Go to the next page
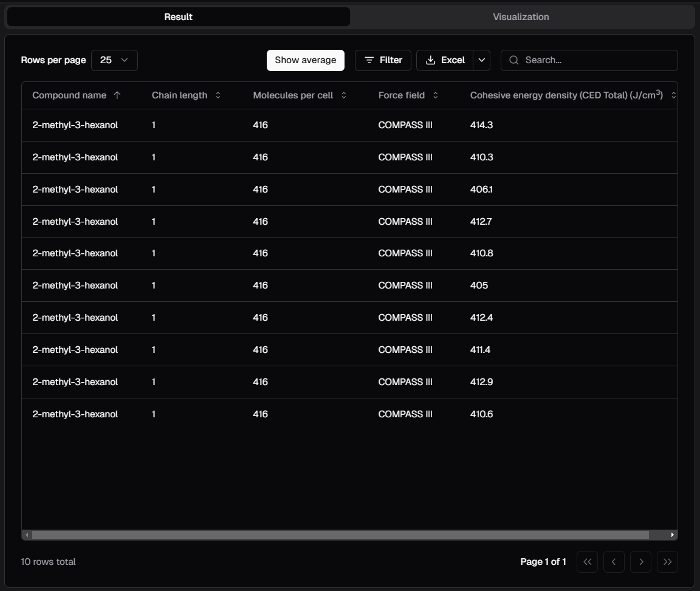This screenshot has height=591, width=700. 640,562
